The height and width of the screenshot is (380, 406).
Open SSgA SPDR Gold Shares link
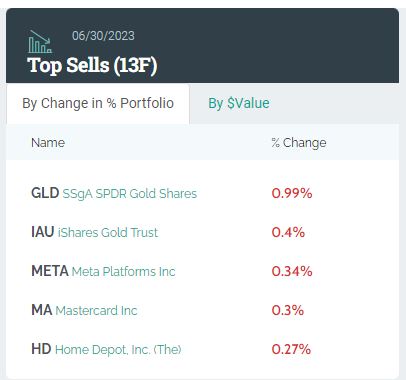(130, 194)
